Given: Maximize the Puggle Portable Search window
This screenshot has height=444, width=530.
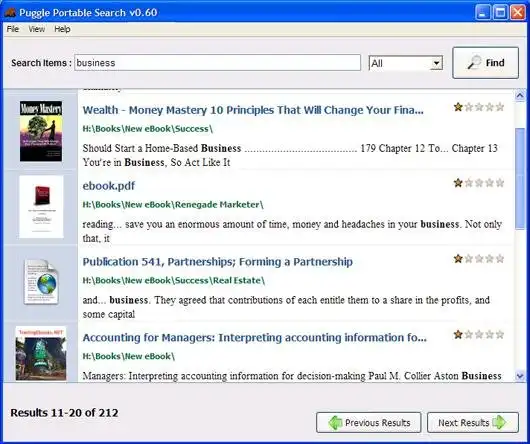Looking at the screenshot, I should coord(500,13).
